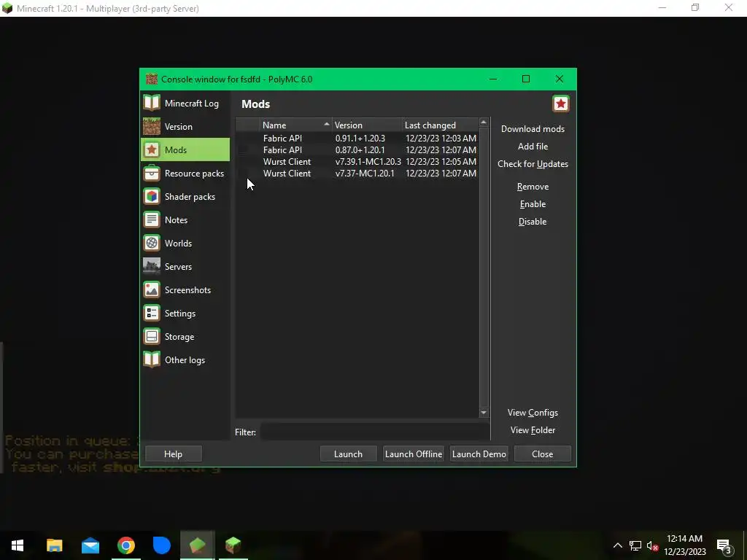Image resolution: width=747 pixels, height=560 pixels.
Task: Sort mods by Name column header
Action: pos(296,125)
